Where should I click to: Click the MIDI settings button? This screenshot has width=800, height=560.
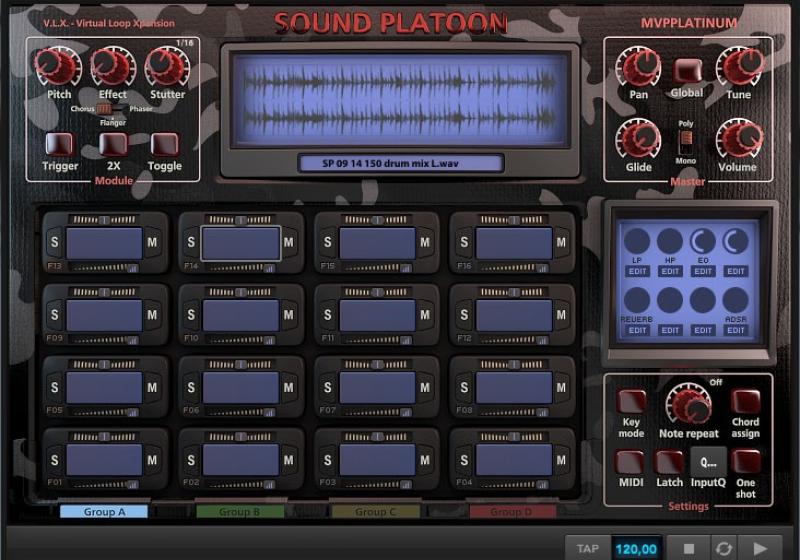630,462
